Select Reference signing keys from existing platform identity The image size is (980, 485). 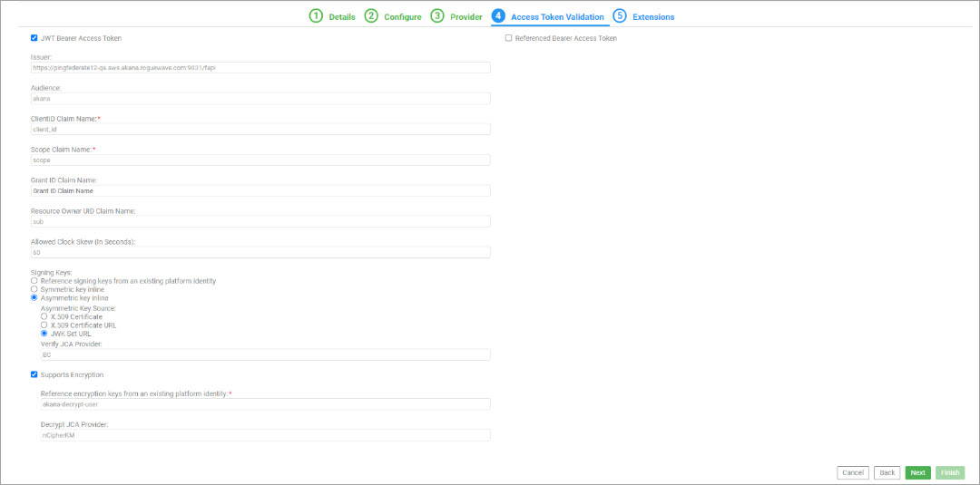pos(34,281)
